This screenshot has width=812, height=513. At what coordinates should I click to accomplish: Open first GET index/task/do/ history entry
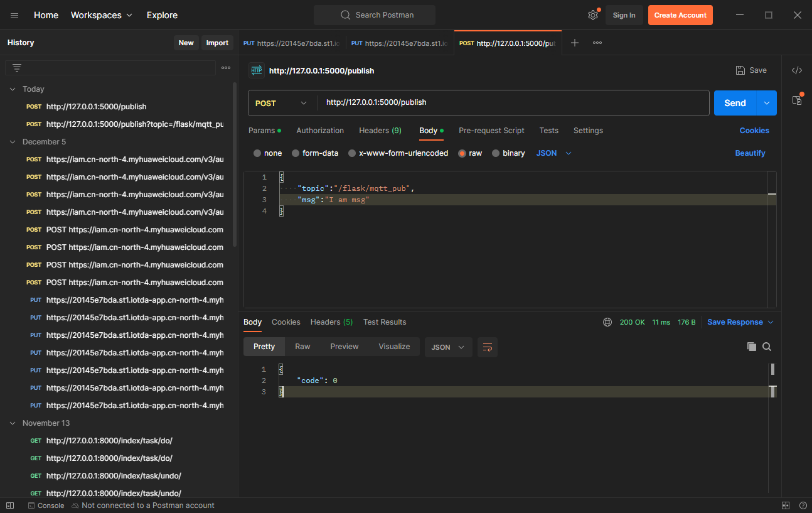pos(109,441)
